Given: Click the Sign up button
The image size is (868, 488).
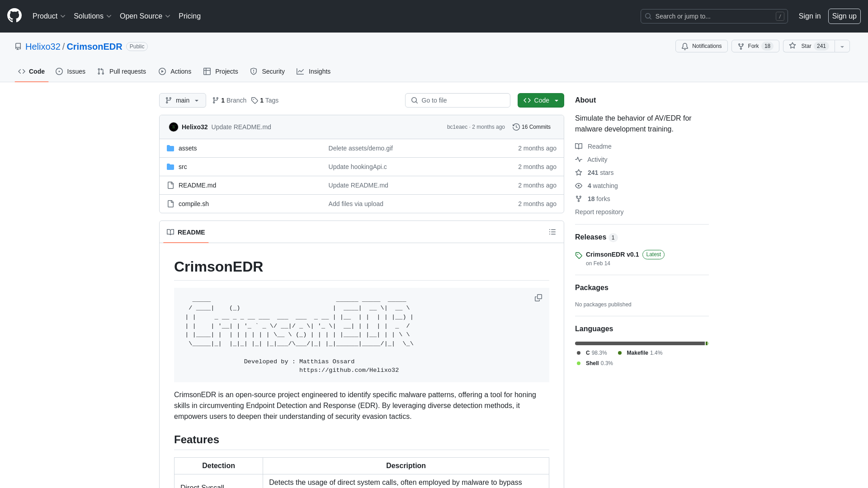Looking at the screenshot, I should (844, 16).
